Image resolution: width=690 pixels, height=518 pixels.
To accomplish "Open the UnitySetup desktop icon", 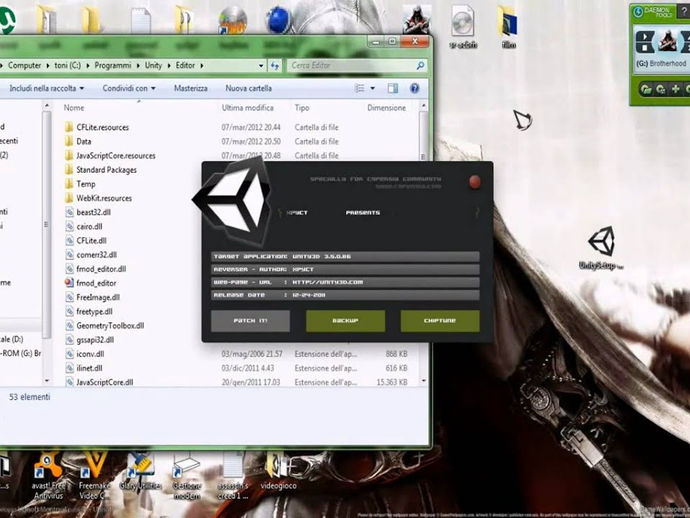I will 602,247.
